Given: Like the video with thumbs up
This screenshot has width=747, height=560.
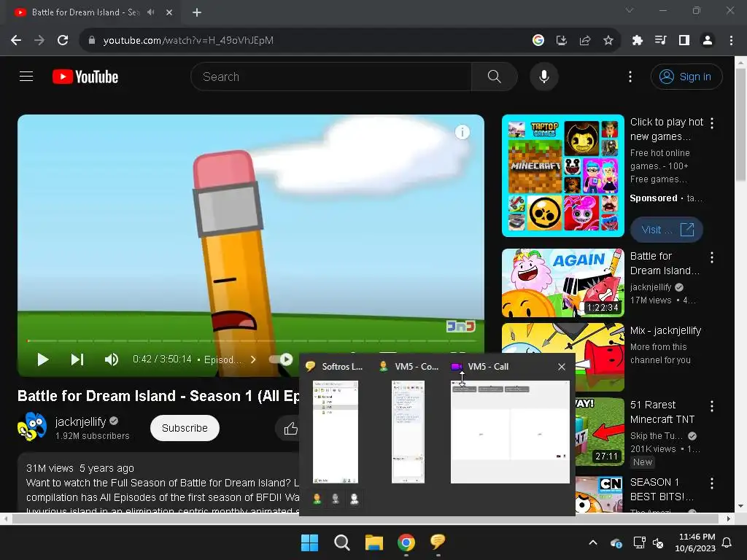Looking at the screenshot, I should (290, 429).
